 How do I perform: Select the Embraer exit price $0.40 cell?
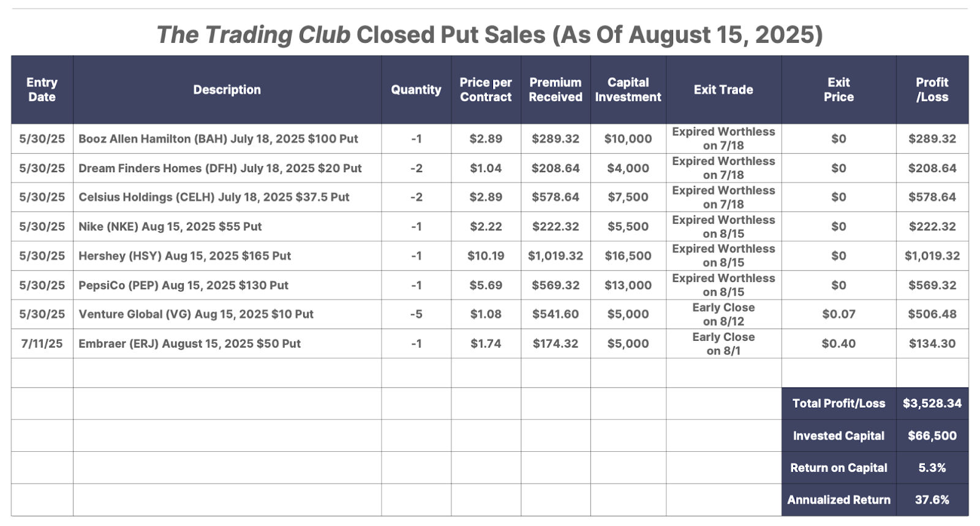[839, 343]
